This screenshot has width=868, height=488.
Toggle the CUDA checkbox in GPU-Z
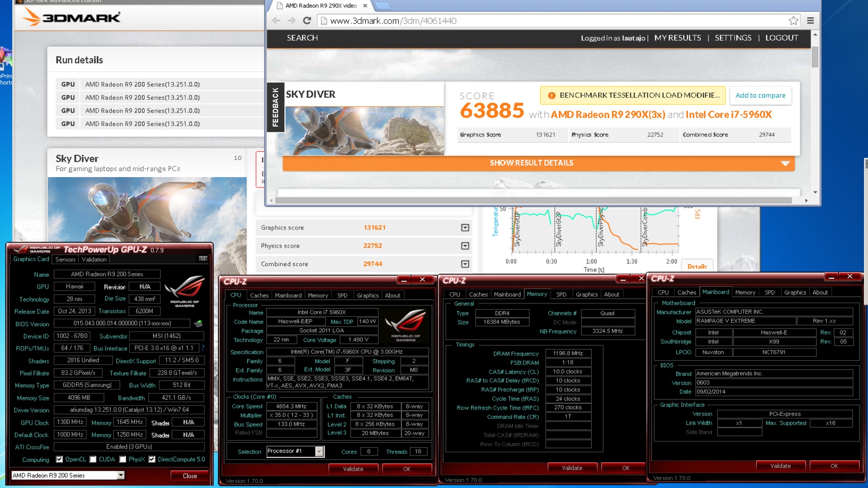93,459
